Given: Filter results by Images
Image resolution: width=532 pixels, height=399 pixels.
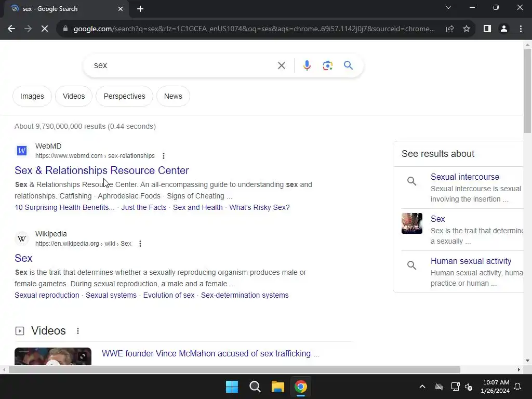Looking at the screenshot, I should coord(32,96).
